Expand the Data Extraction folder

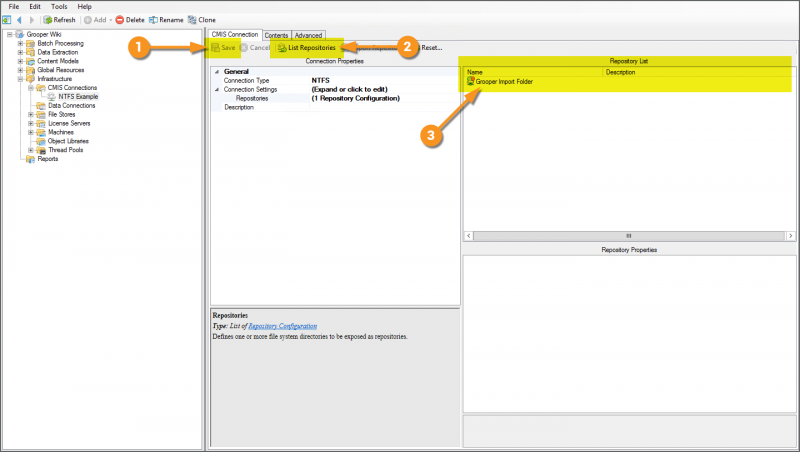[x=20, y=52]
